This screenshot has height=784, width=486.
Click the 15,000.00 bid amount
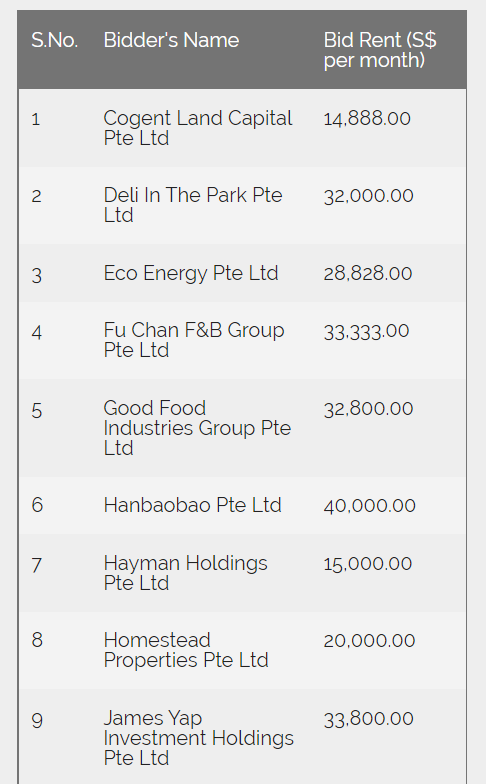[368, 564]
